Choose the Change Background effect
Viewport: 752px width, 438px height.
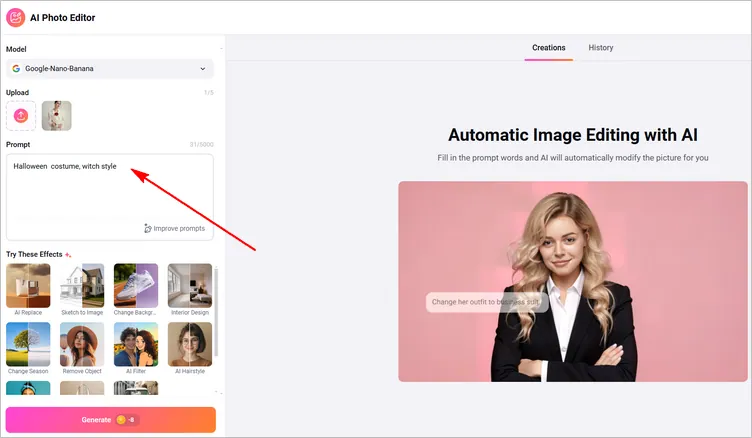point(136,286)
